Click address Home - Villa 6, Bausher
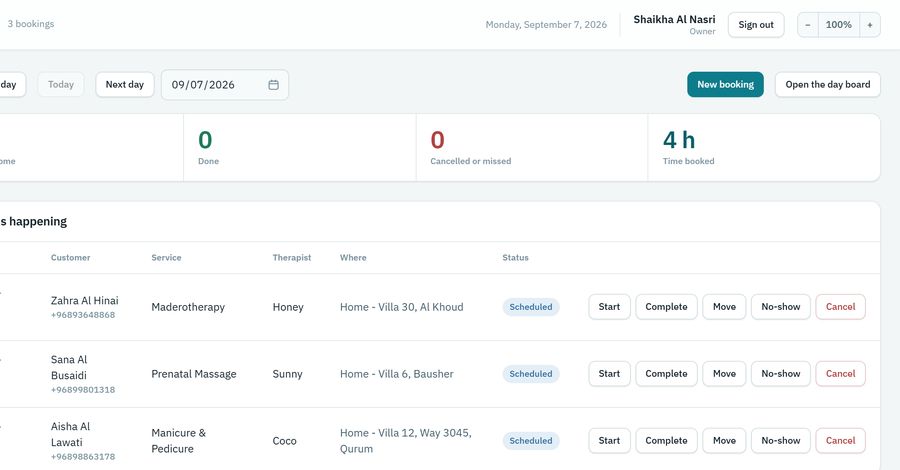The width and height of the screenshot is (900, 470). pos(397,374)
